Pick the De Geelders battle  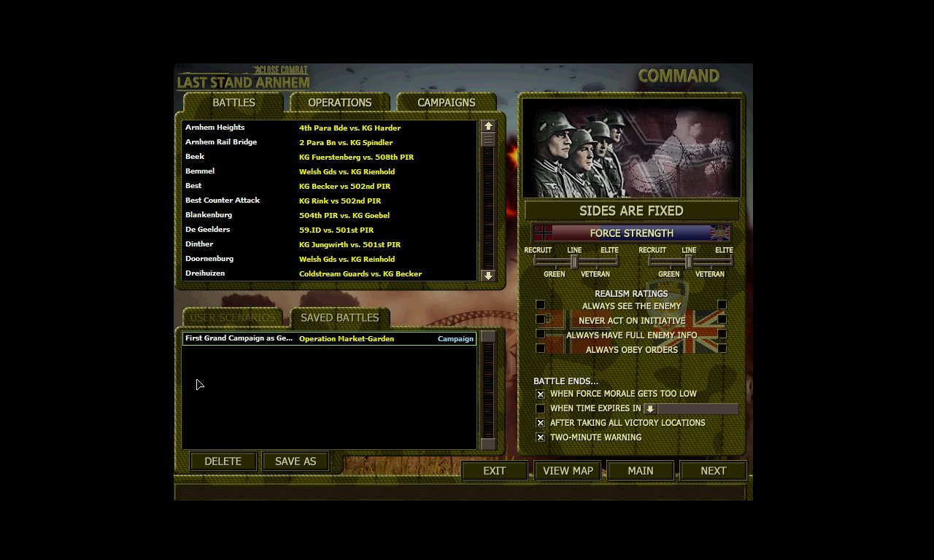(329, 230)
